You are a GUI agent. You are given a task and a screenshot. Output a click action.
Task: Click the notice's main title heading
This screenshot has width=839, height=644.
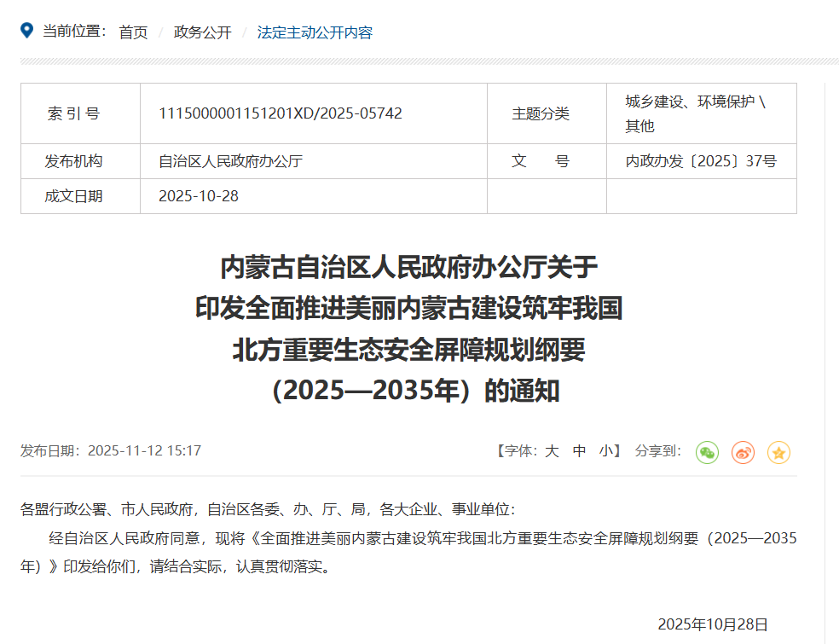409,328
